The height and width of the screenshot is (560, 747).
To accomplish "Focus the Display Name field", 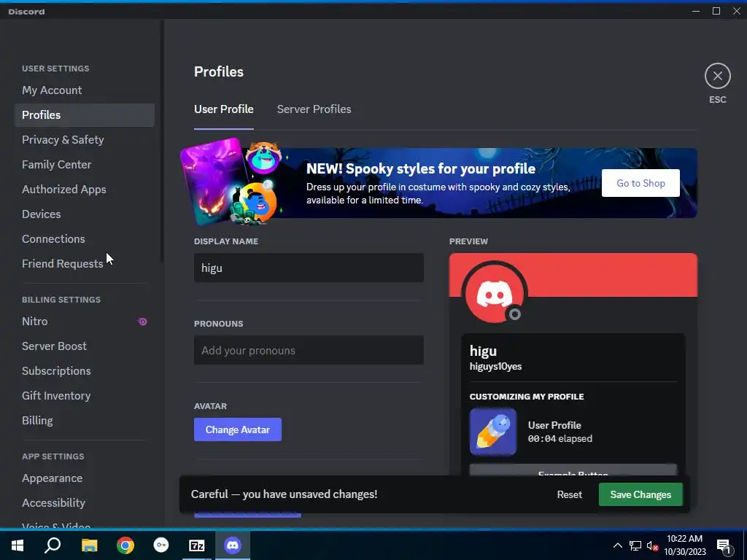I will click(309, 268).
